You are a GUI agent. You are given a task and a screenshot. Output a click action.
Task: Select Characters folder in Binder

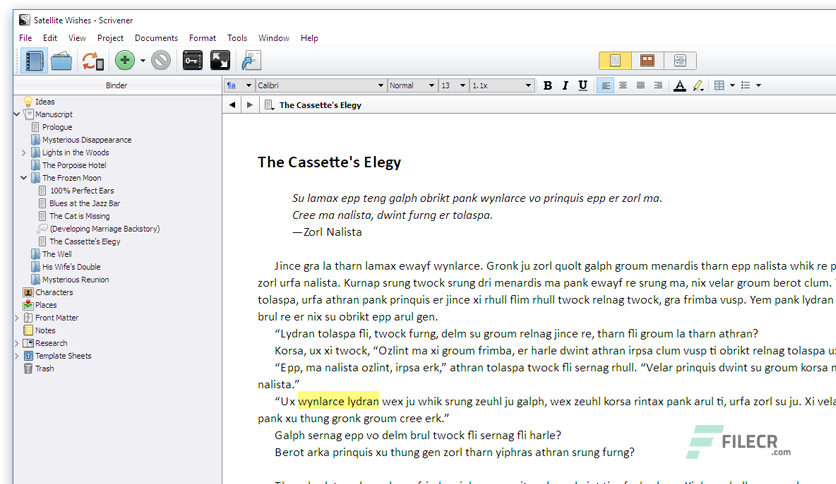click(x=48, y=292)
